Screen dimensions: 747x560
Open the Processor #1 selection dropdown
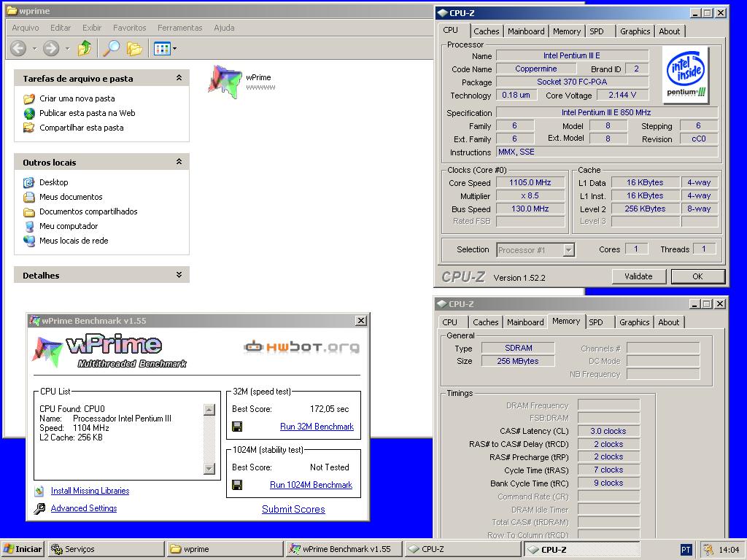coord(568,250)
